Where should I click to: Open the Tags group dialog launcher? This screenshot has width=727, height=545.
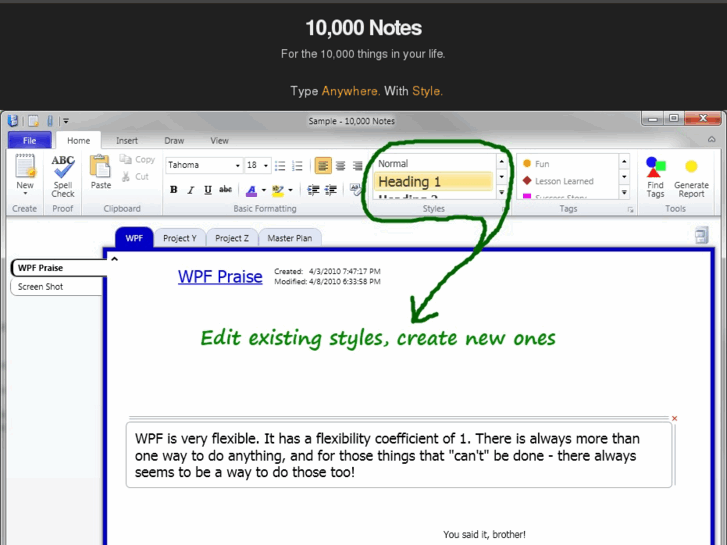coord(630,210)
